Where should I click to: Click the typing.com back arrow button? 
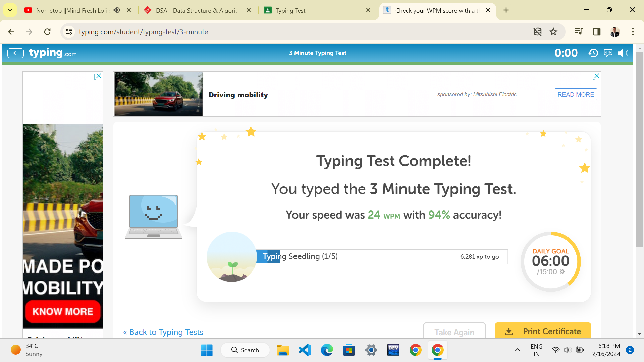[15, 53]
